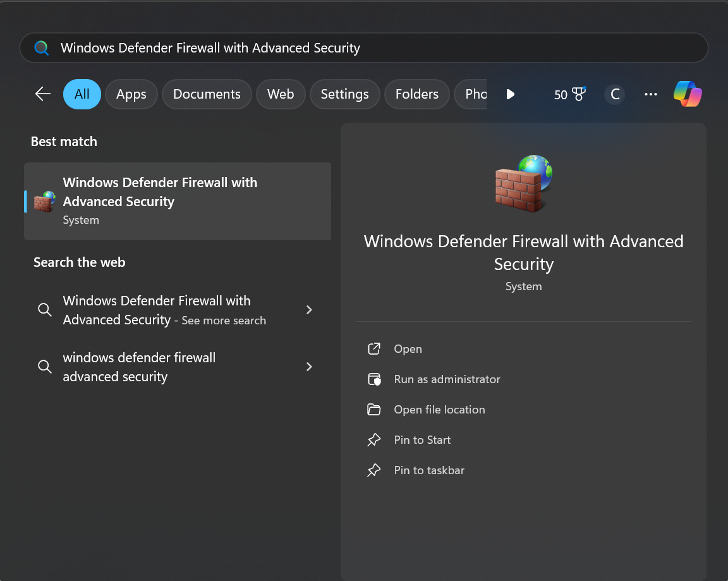Switch to the Documents filter tab
The image size is (728, 581).
click(x=207, y=94)
